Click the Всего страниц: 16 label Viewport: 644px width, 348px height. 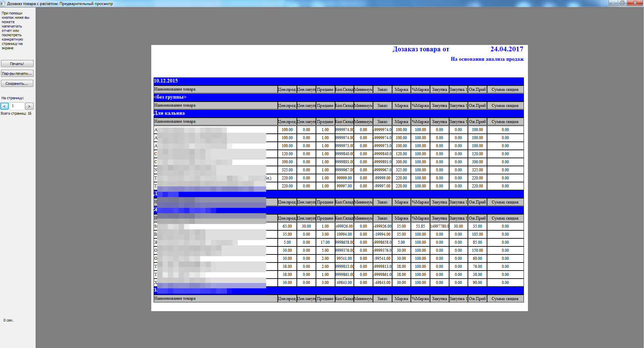click(16, 114)
